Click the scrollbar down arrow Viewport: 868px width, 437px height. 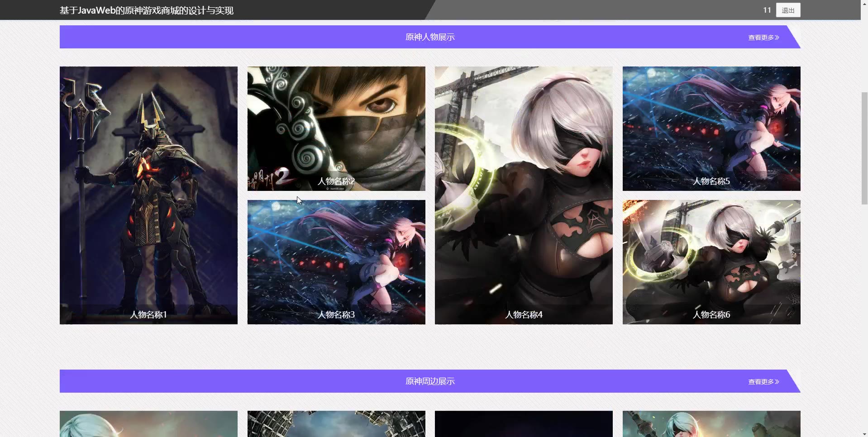coord(864,433)
